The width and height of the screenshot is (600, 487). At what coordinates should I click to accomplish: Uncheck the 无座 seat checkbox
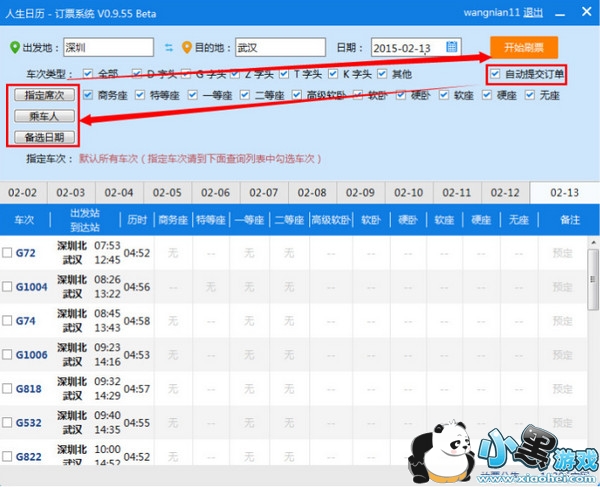point(530,95)
